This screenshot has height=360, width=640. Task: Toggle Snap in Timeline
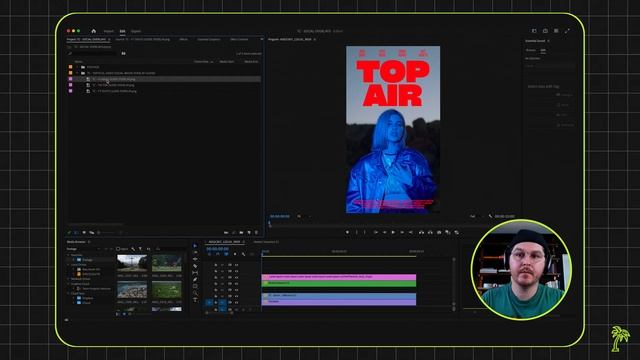pyautogui.click(x=218, y=254)
